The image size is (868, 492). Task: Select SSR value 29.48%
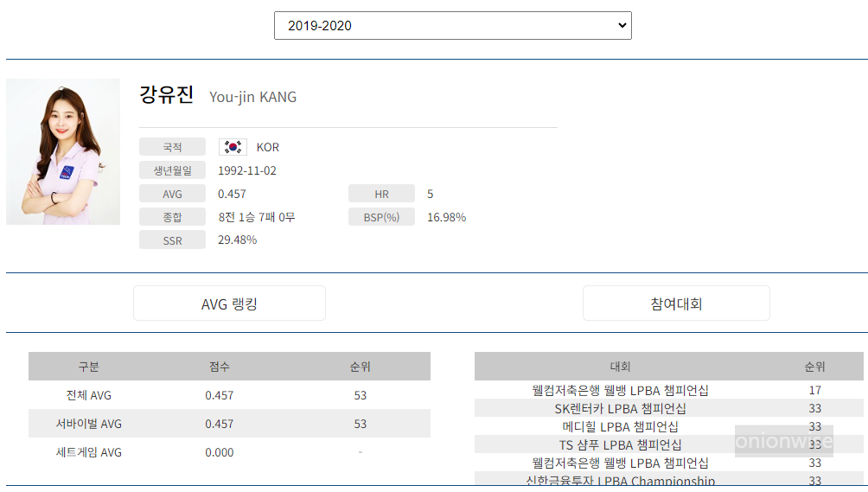pyautogui.click(x=238, y=240)
